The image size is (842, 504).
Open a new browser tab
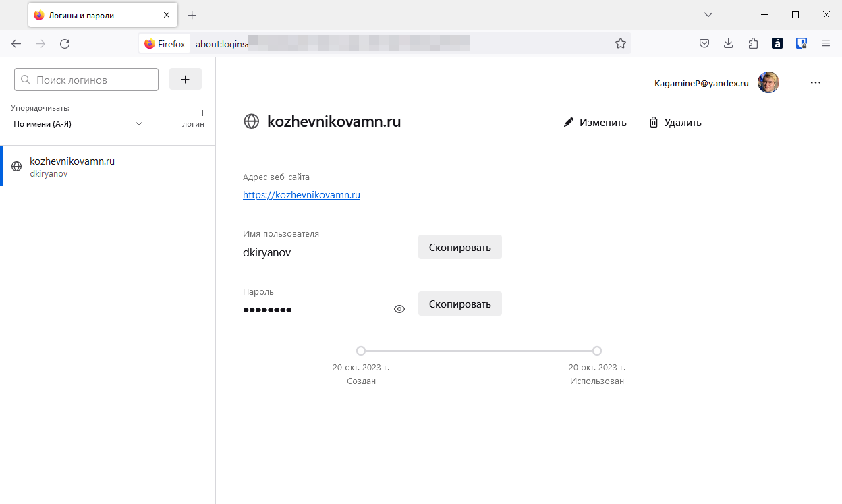(193, 14)
